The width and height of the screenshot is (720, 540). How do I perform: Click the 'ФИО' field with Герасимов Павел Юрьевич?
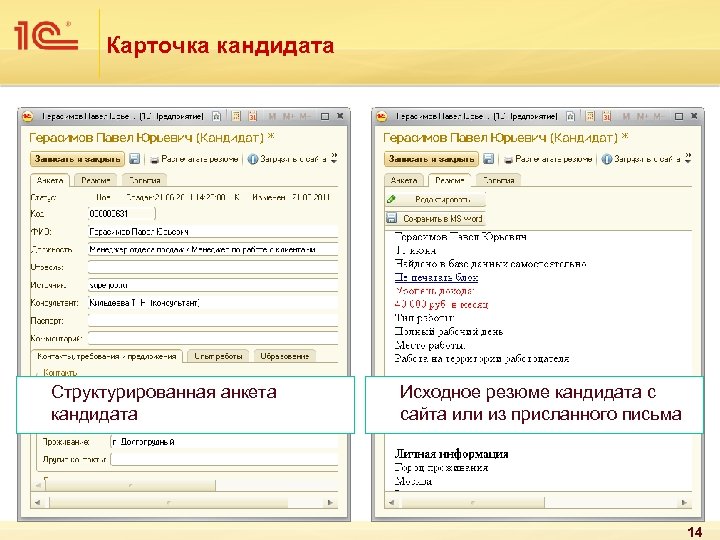(x=213, y=231)
